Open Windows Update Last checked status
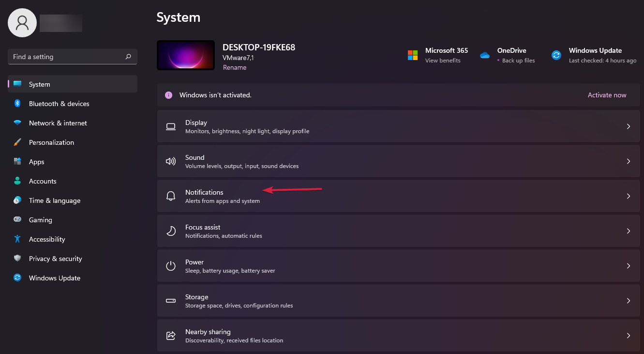The image size is (644, 354). click(602, 61)
